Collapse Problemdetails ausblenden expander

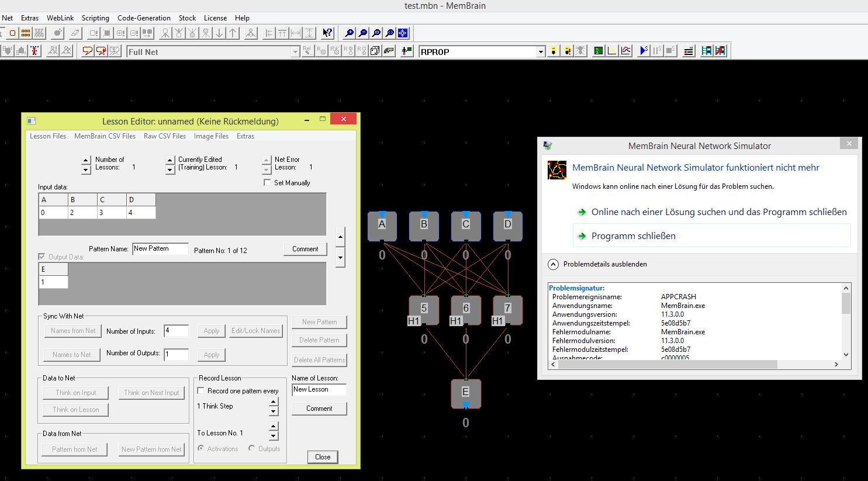coord(553,264)
